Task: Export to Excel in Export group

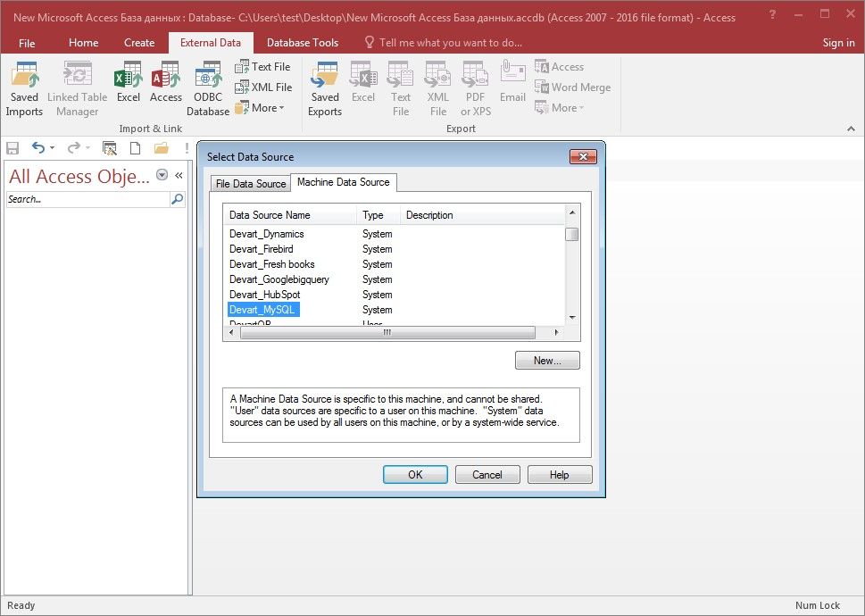Action: [x=363, y=82]
